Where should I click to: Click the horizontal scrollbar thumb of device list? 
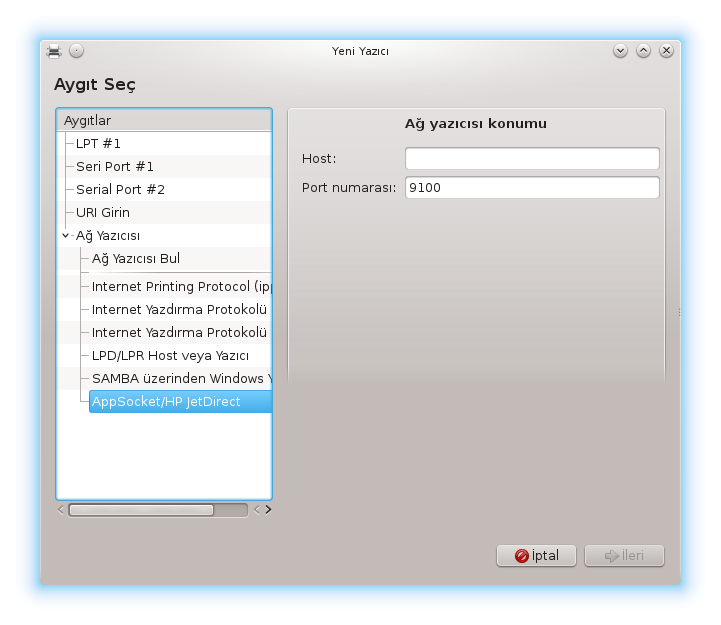pyautogui.click(x=141, y=510)
